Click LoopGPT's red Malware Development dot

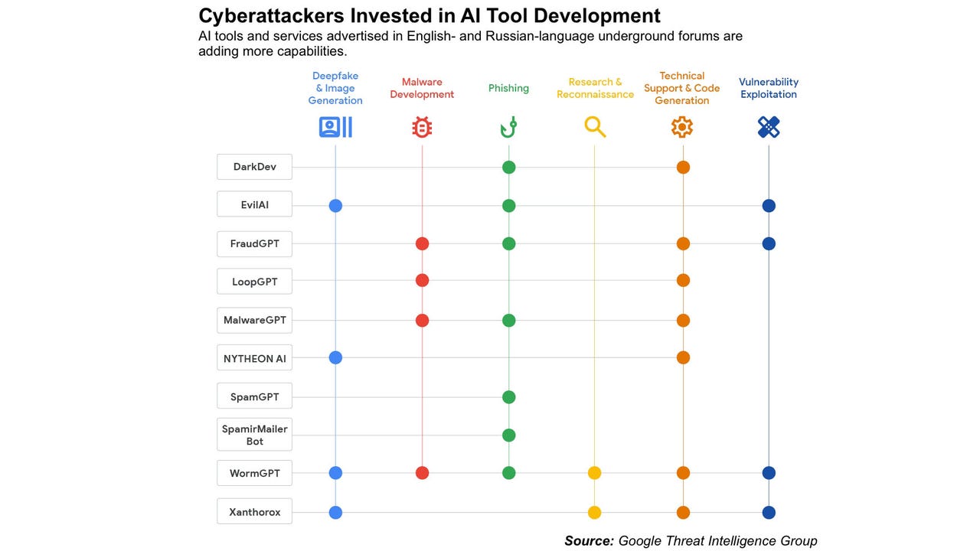422,281
